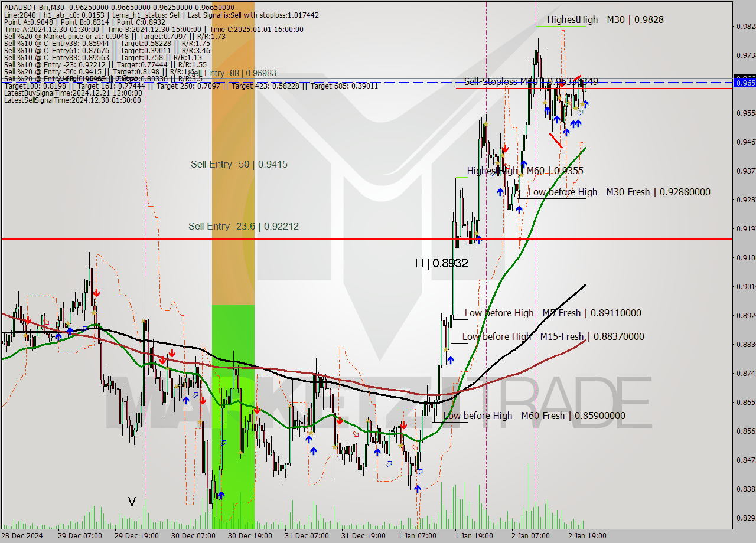The height and width of the screenshot is (543, 756).
Task: Click 'HighestHigh M60 | 0.9355' label
Action: 525,171
